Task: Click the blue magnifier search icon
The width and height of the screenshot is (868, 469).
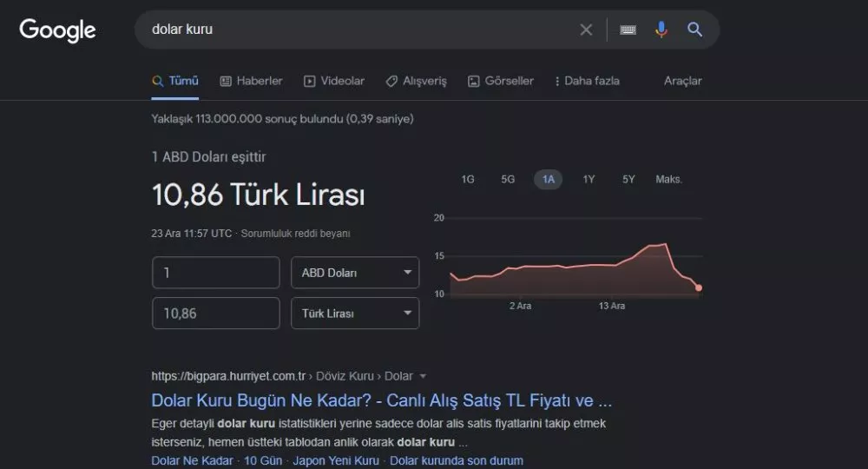Action: [x=695, y=30]
